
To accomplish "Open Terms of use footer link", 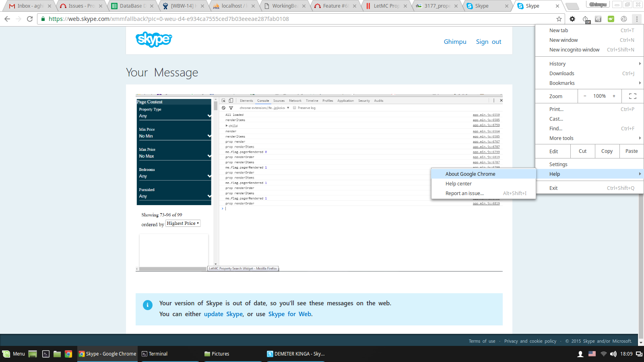I will (482, 341).
